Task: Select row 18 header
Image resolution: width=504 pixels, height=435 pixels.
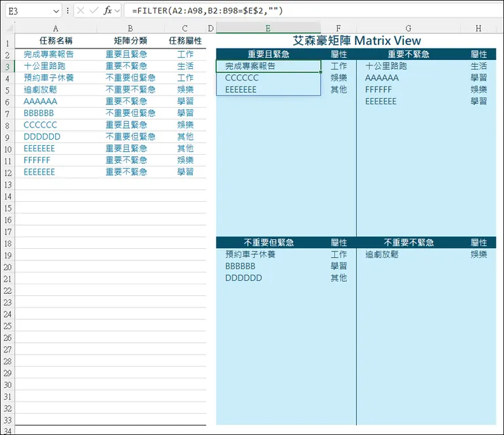Action: pyautogui.click(x=7, y=243)
